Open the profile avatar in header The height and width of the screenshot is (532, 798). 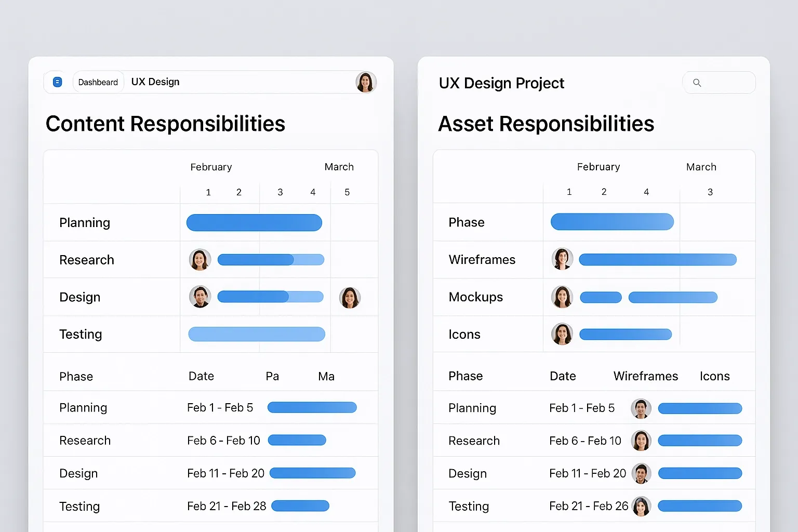point(366,82)
